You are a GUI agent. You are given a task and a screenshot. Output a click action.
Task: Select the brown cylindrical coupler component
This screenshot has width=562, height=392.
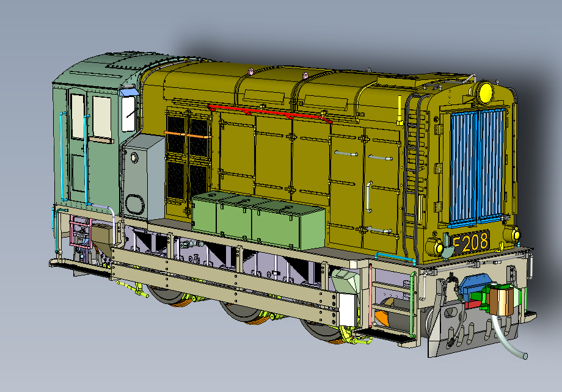pyautogui.click(x=501, y=301)
